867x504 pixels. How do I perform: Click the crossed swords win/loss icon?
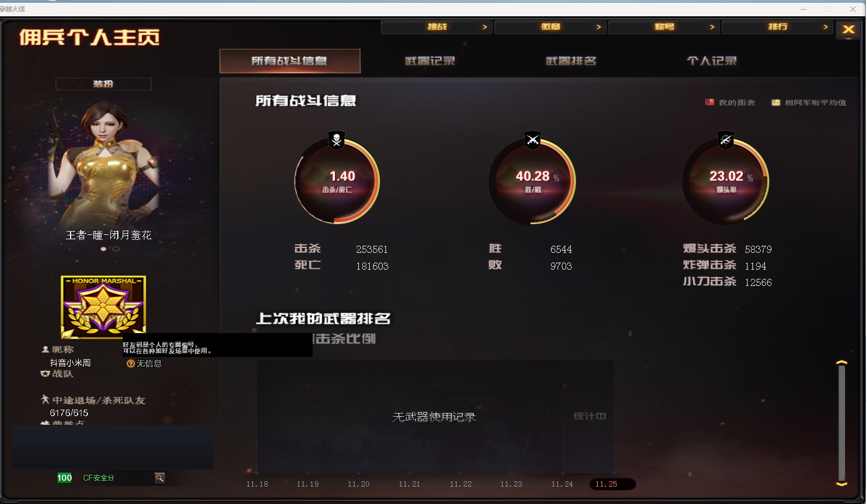point(533,140)
